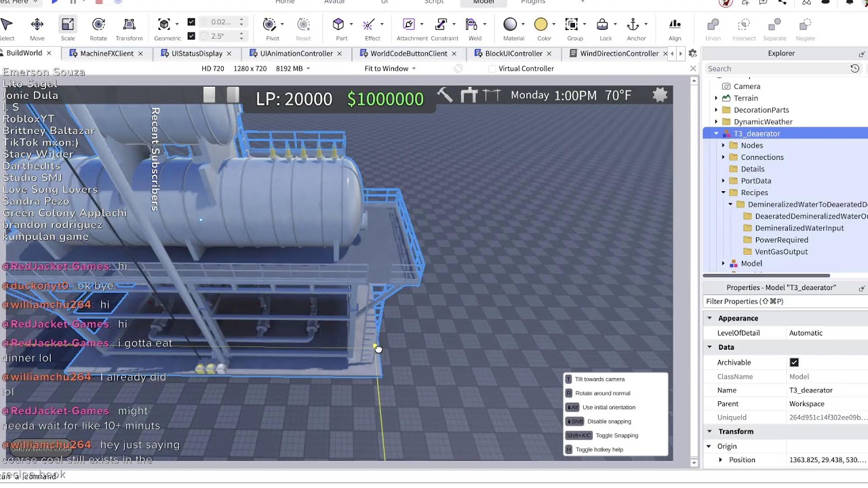Viewport: 868px width, 488px height.
Task: Toggle the move snapping checkbox
Action: 191,22
